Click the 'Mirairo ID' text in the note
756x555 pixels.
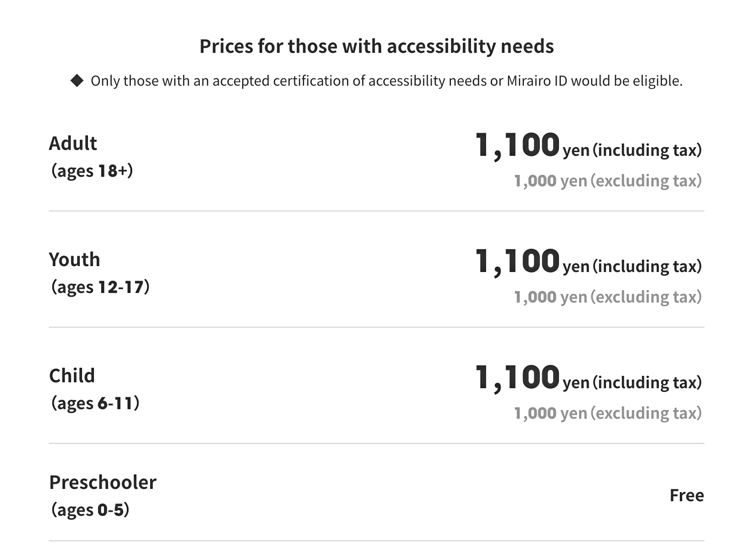pyautogui.click(x=537, y=81)
